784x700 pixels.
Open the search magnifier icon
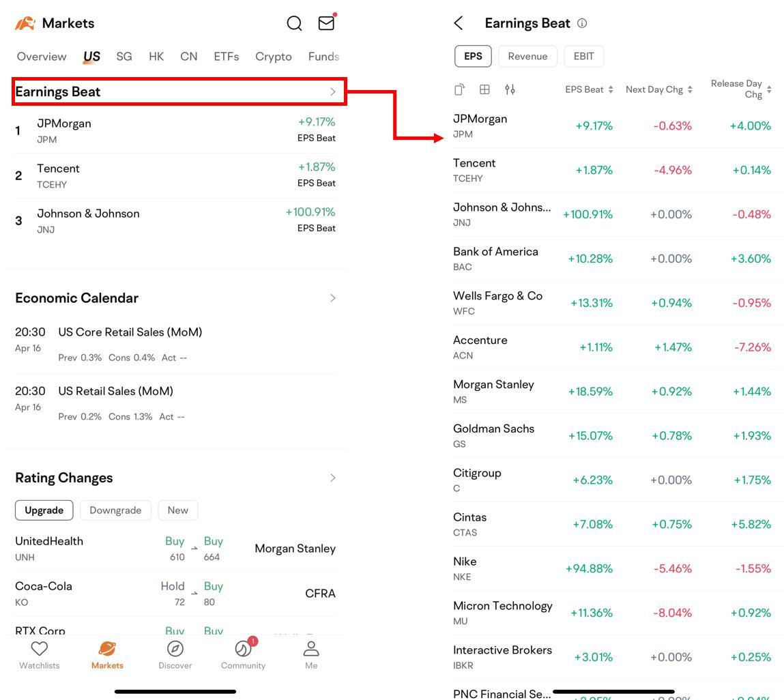294,23
